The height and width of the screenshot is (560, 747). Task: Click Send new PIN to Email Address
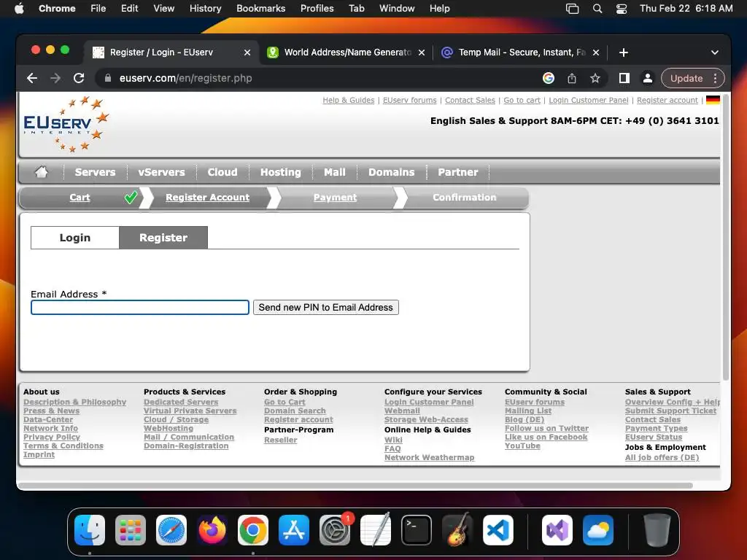pyautogui.click(x=326, y=308)
